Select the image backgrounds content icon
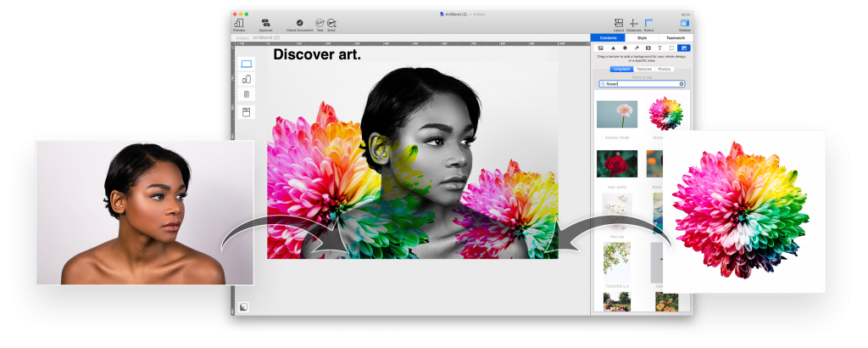The height and width of the screenshot is (348, 868). pos(684,48)
